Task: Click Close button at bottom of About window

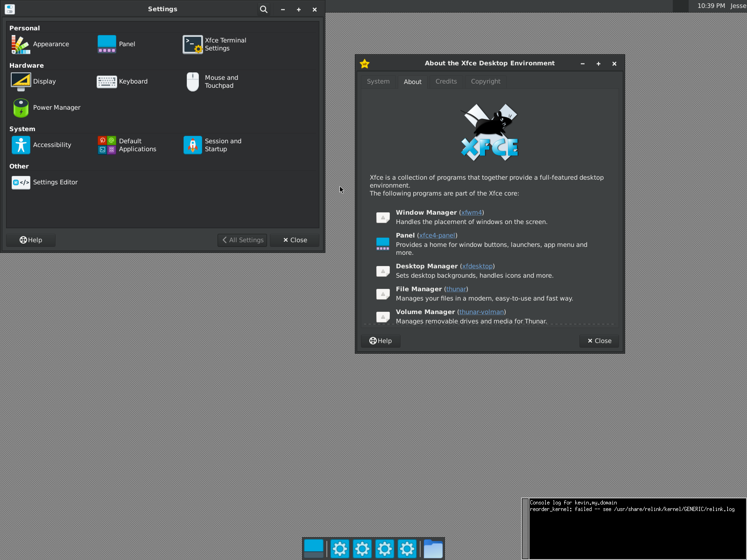Action: tap(599, 341)
